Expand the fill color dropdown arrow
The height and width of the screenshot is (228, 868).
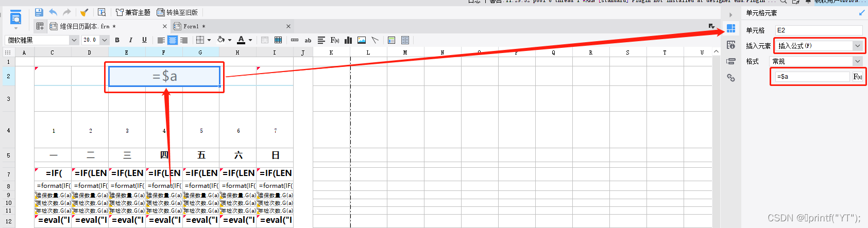click(230, 40)
